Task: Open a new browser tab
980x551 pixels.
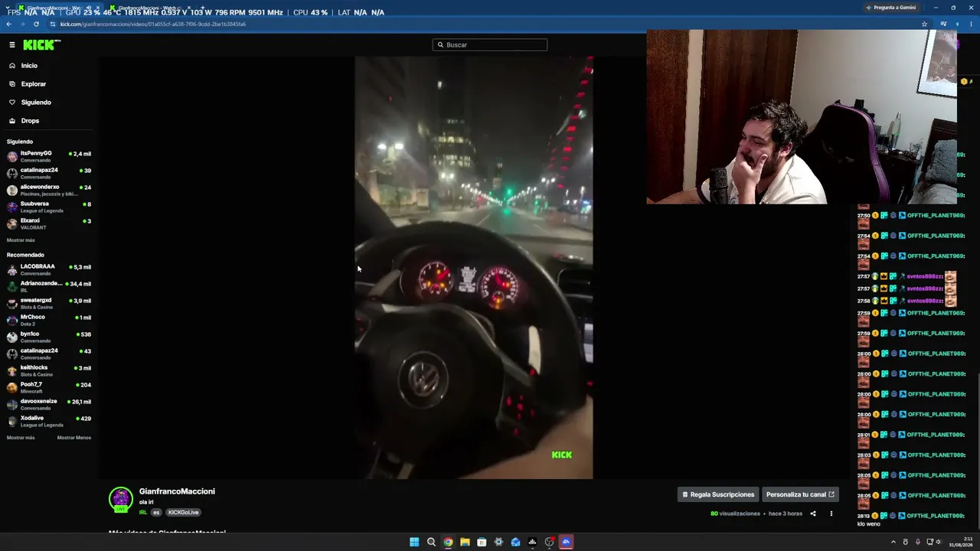Action: coord(202,8)
